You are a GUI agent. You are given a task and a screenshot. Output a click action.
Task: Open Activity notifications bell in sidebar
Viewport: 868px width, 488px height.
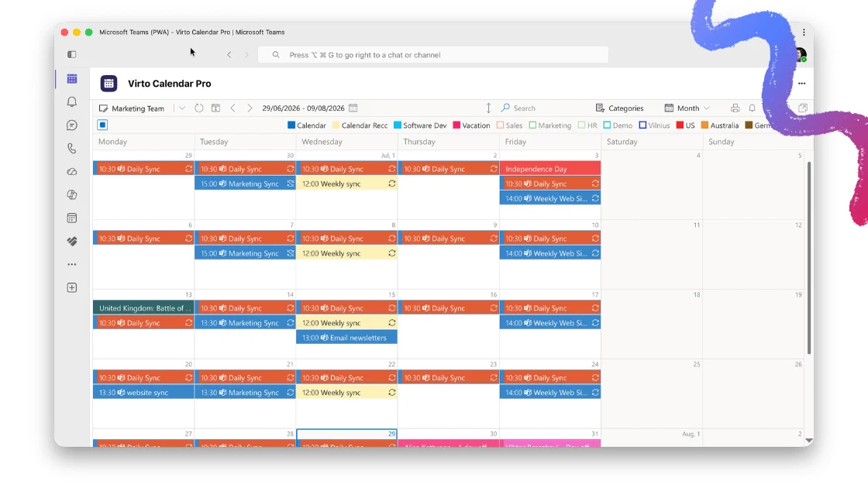[72, 102]
